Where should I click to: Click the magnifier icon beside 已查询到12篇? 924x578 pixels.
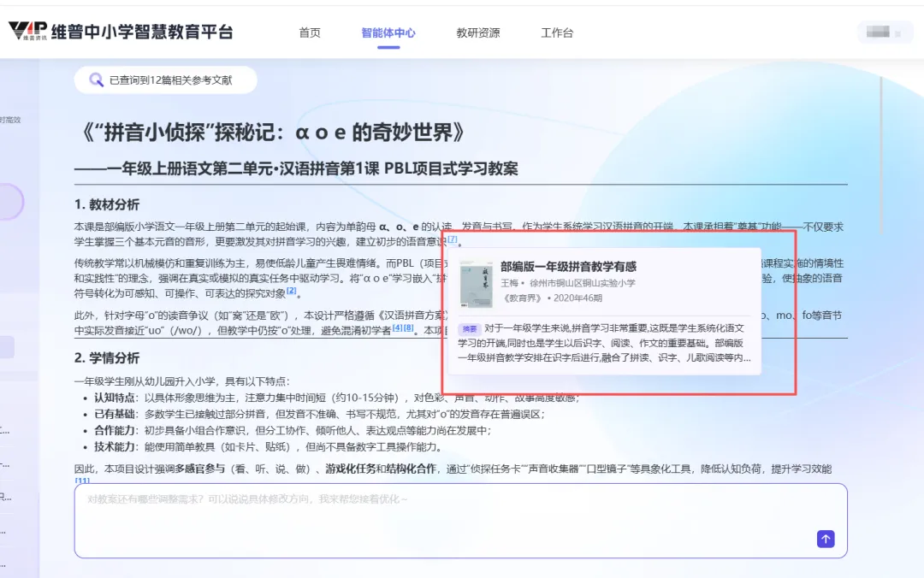[96, 80]
